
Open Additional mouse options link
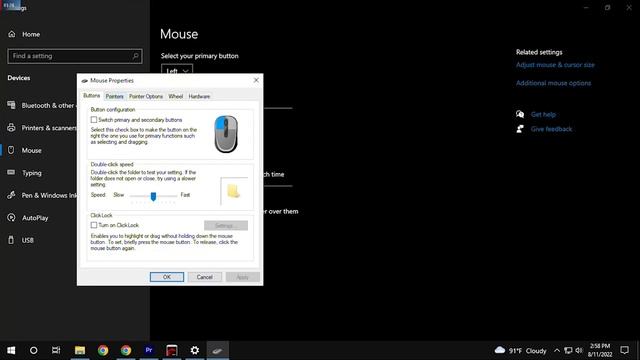553,83
